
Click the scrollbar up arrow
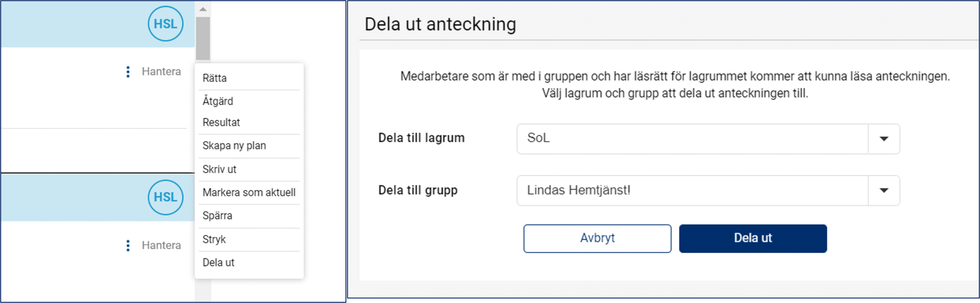(x=203, y=9)
